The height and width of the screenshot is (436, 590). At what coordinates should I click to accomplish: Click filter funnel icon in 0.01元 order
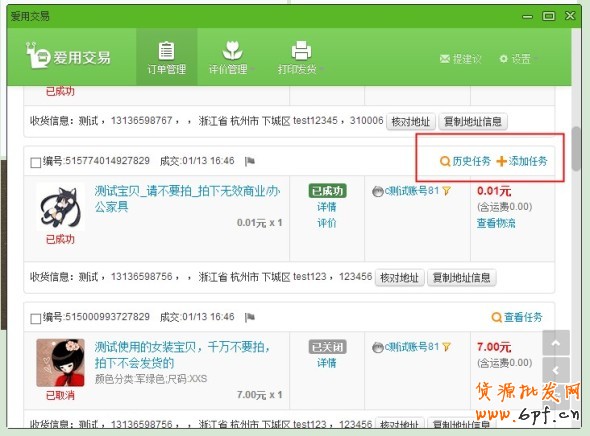point(447,191)
